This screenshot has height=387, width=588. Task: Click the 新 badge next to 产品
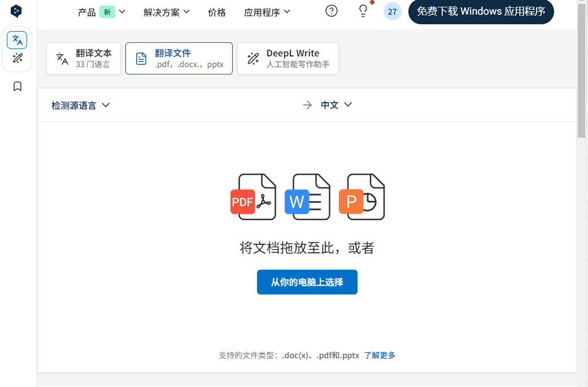coord(107,12)
